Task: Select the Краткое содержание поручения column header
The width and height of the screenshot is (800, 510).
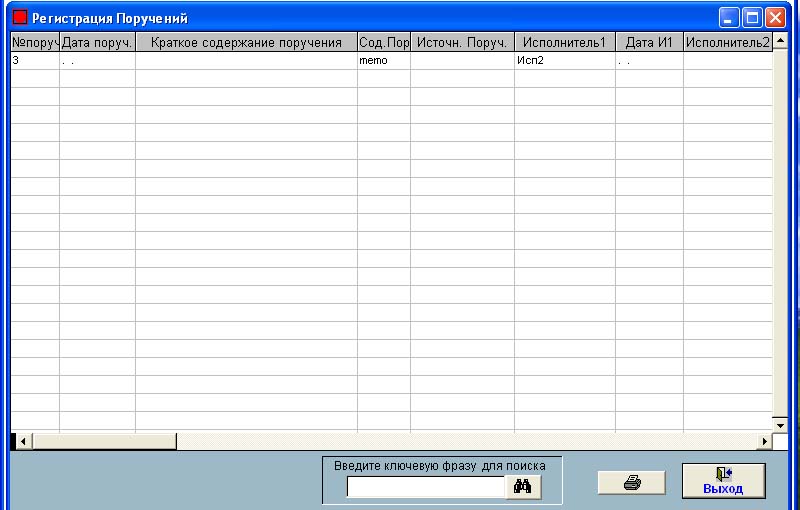Action: (x=246, y=42)
